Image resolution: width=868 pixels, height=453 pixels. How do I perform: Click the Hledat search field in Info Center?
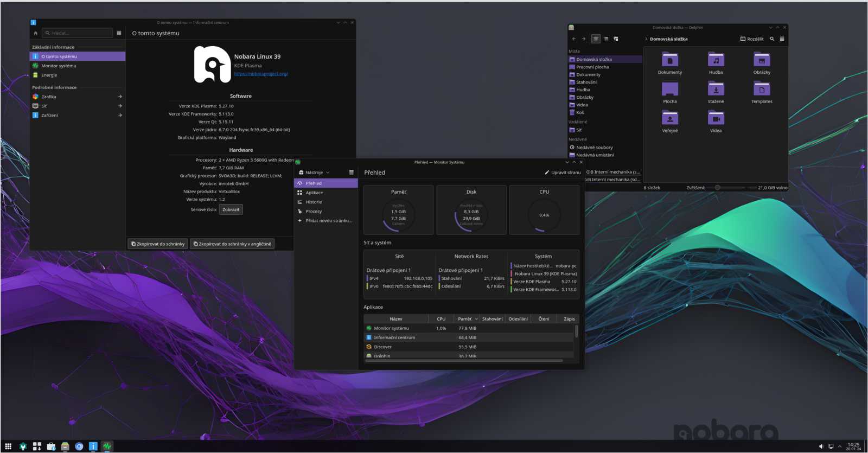coord(78,33)
